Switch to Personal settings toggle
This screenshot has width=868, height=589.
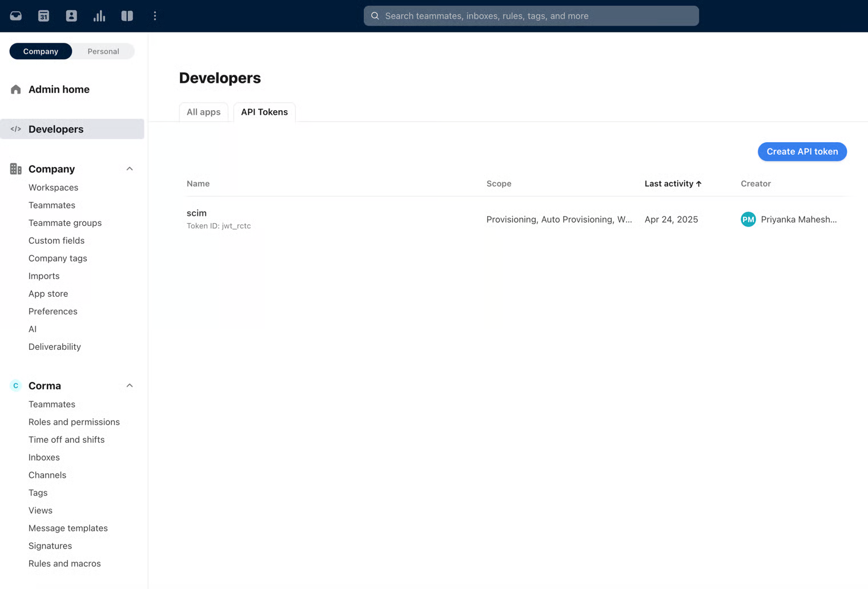103,51
